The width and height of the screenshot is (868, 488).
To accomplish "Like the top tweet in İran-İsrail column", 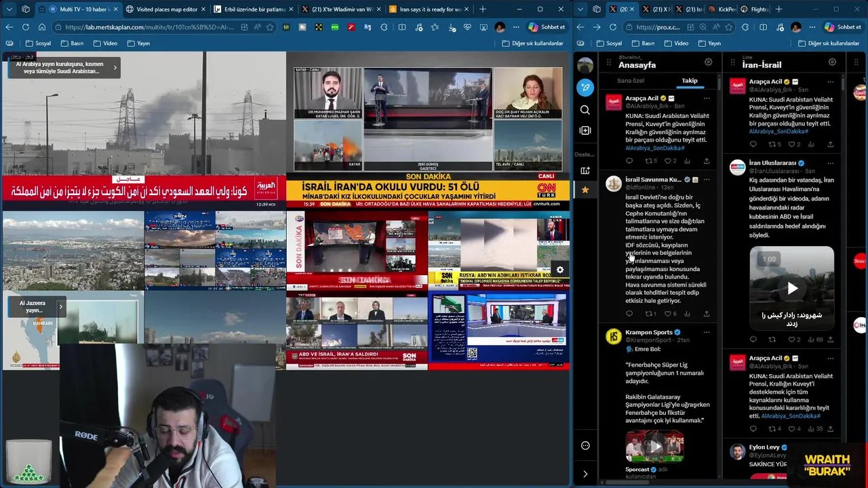I will [x=793, y=144].
